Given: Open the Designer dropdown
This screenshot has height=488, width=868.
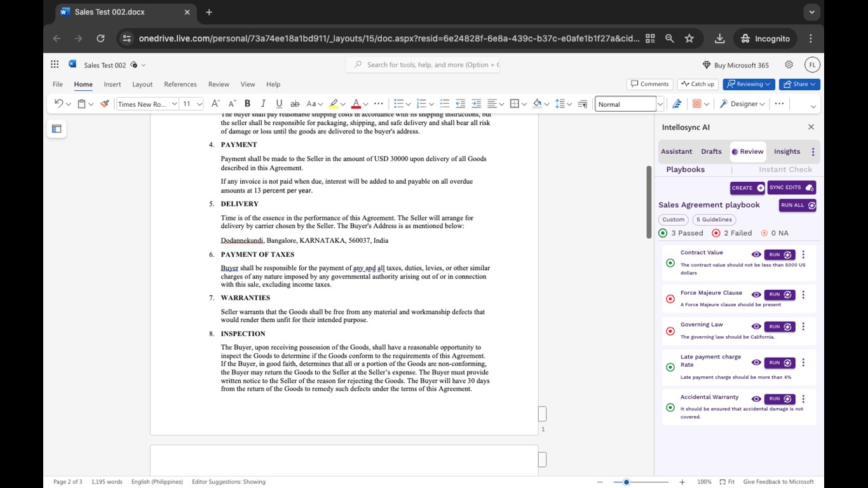Looking at the screenshot, I should (x=742, y=104).
